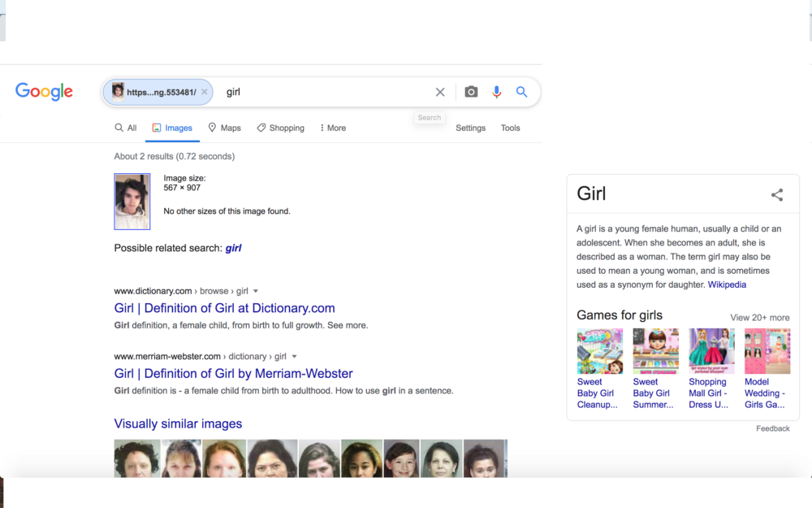Start voice search with the microphone icon
The height and width of the screenshot is (508, 812).
(497, 92)
